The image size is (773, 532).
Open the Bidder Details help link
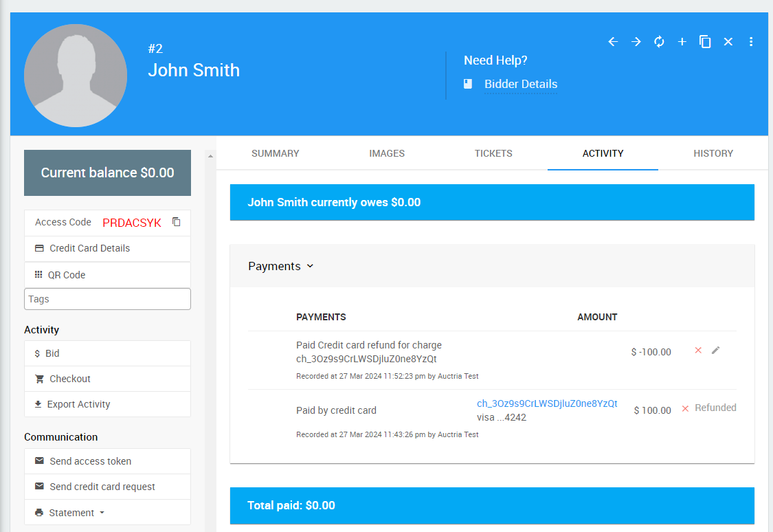520,84
